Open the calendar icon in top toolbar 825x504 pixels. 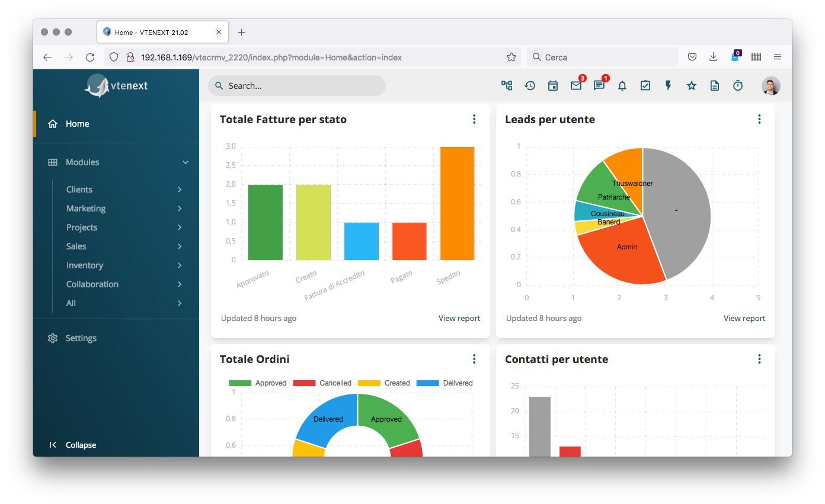pos(552,86)
